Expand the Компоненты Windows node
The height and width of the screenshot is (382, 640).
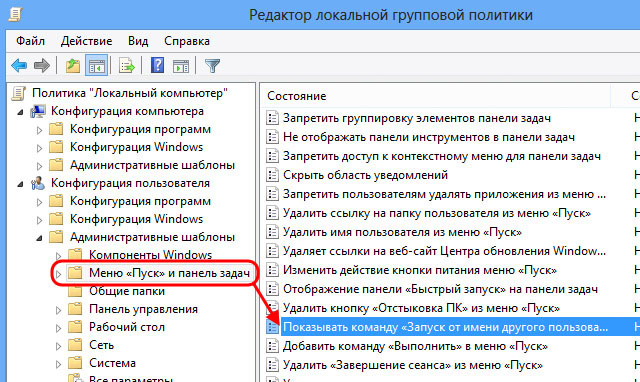(x=58, y=256)
